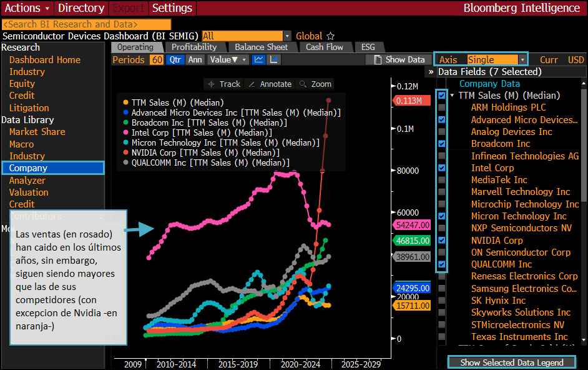Click the 0.113M value label on axis

[411, 101]
